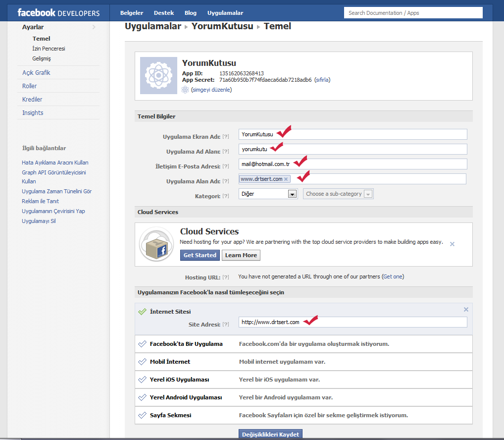Screen dimensions: 504x440
Task: Focus the İletişim E-Posta Adresi field
Action: (353, 164)
